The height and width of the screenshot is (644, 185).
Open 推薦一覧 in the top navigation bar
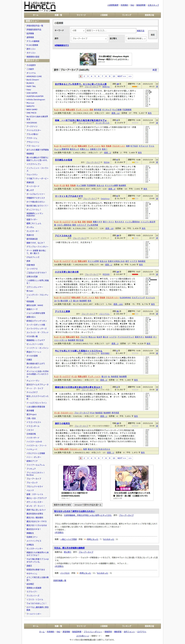[x=58, y=15]
